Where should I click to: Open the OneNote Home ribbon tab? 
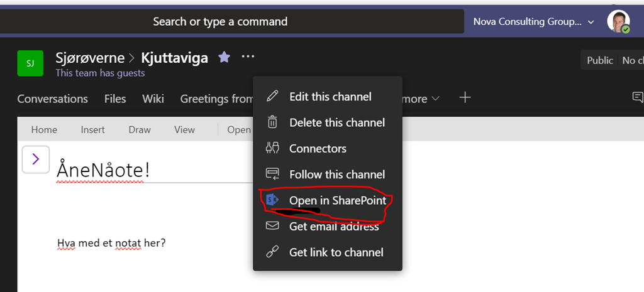point(44,129)
